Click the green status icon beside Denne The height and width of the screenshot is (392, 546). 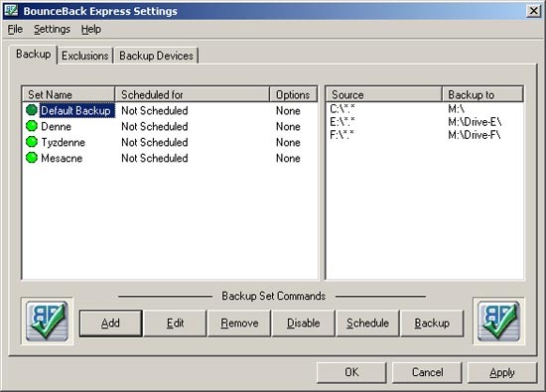tap(32, 126)
